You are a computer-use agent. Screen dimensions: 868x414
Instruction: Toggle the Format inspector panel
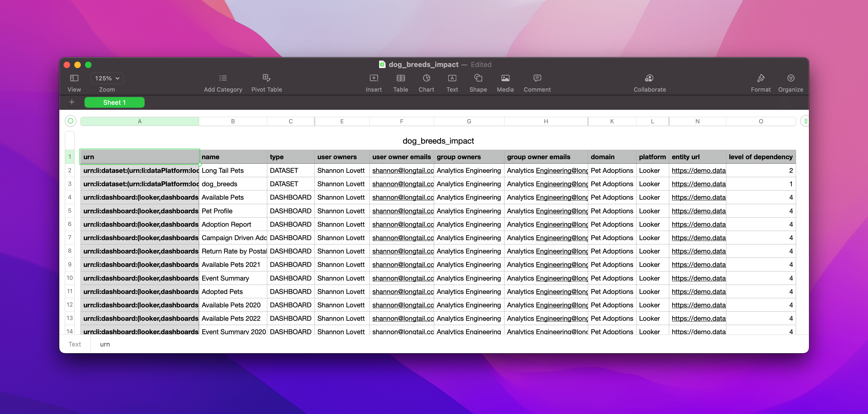pyautogui.click(x=760, y=78)
